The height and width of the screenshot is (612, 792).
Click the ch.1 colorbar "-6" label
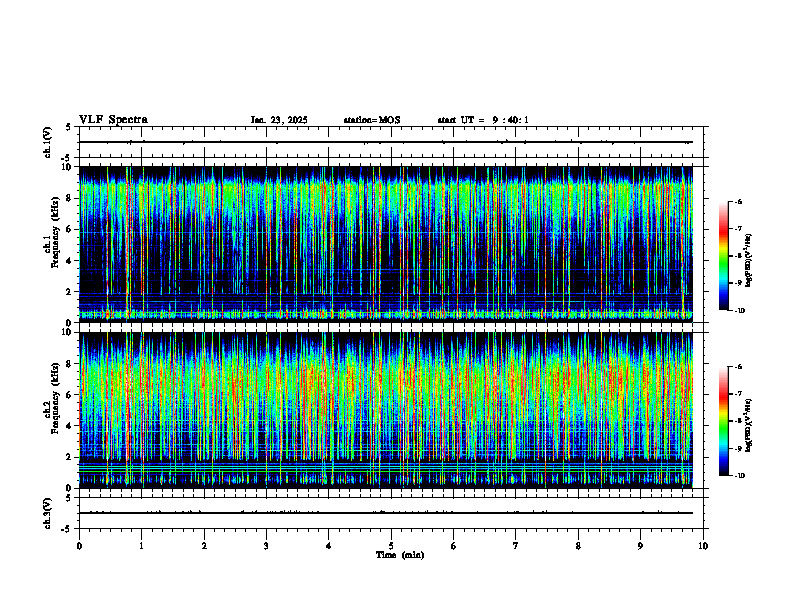[x=738, y=201]
